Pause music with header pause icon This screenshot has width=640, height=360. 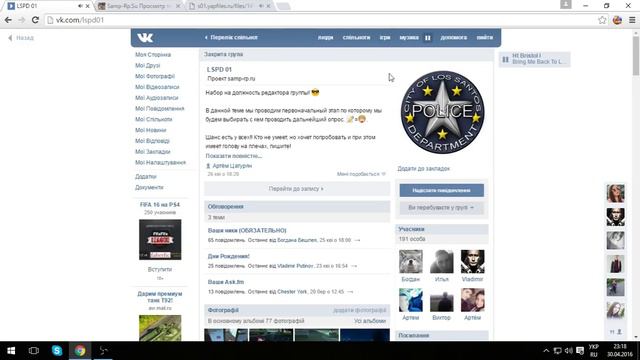[427, 38]
